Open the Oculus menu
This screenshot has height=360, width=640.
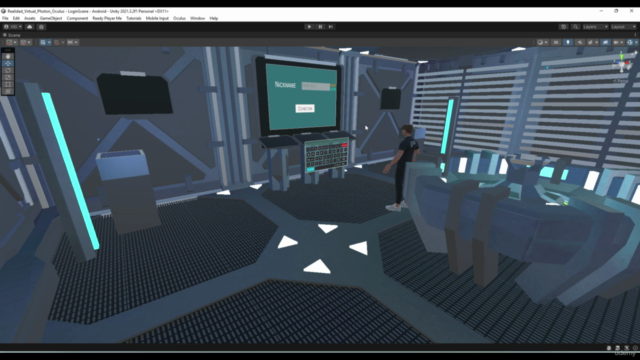click(x=179, y=18)
